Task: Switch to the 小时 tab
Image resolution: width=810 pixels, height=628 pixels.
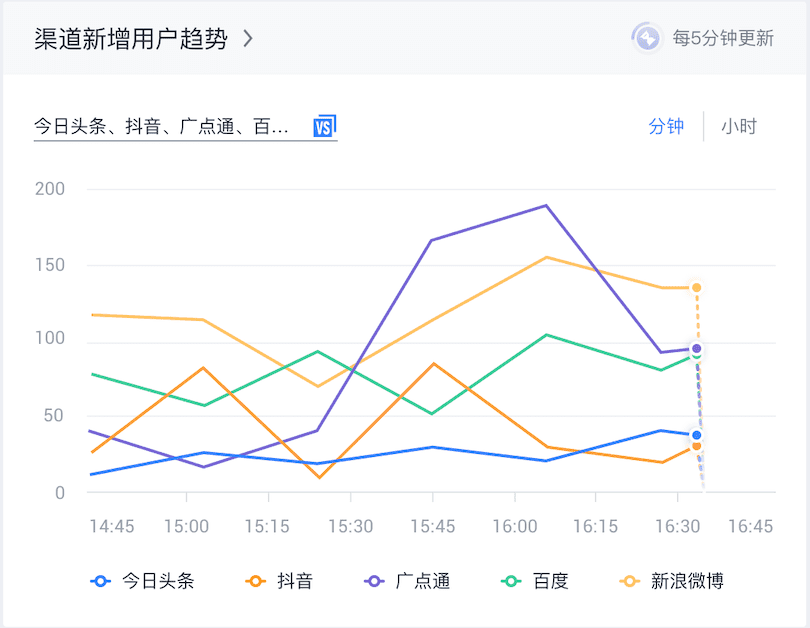Action: [x=739, y=126]
